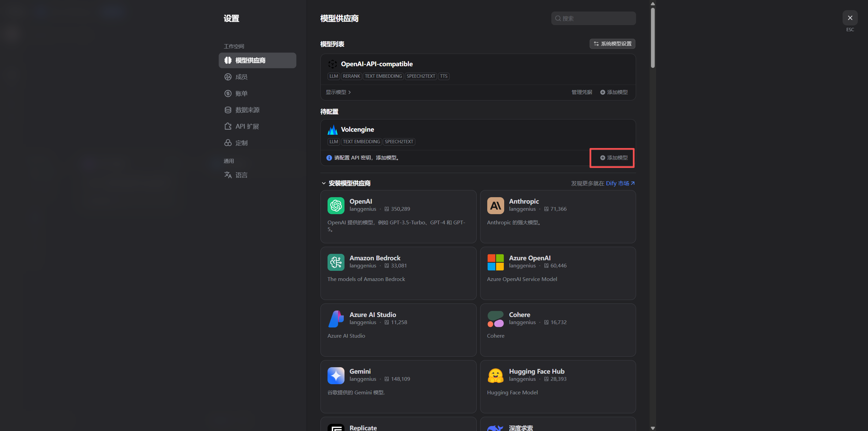Click the Gemini star logo icon
The height and width of the screenshot is (431, 868).
click(336, 376)
